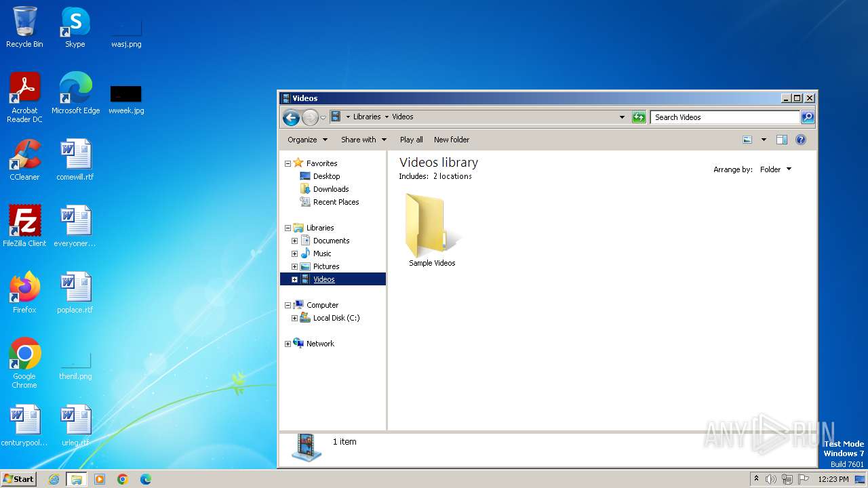Open the Organize menu
Screen dimensions: 868x488
(x=307, y=140)
